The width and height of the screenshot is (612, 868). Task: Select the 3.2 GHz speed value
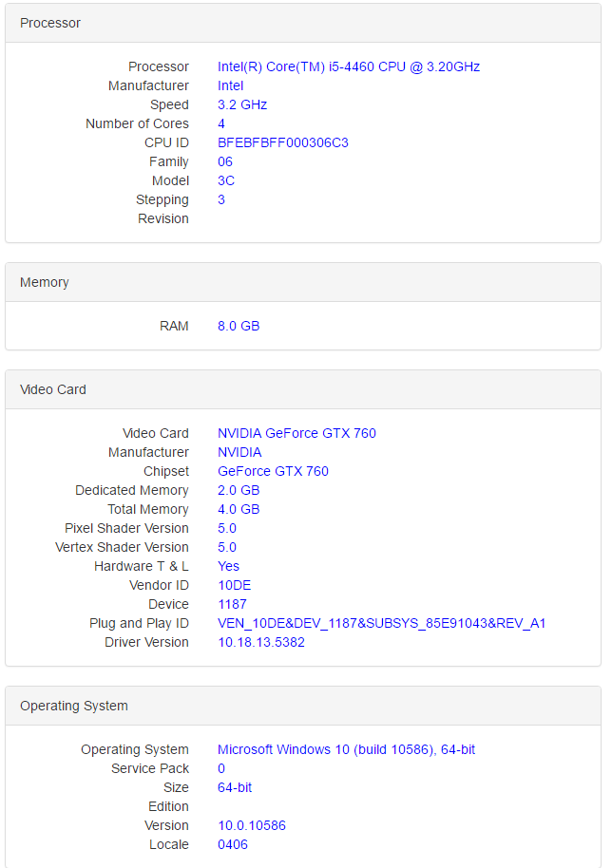point(242,104)
